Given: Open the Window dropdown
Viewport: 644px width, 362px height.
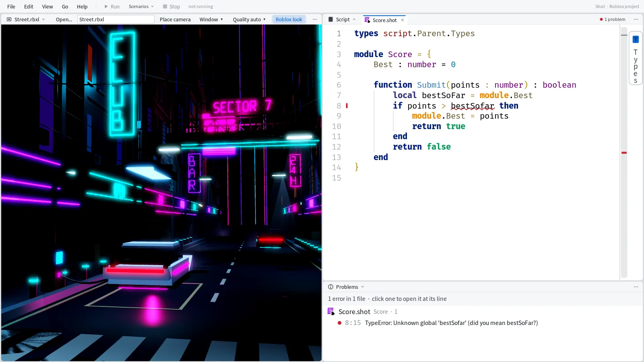Looking at the screenshot, I should pyautogui.click(x=211, y=19).
